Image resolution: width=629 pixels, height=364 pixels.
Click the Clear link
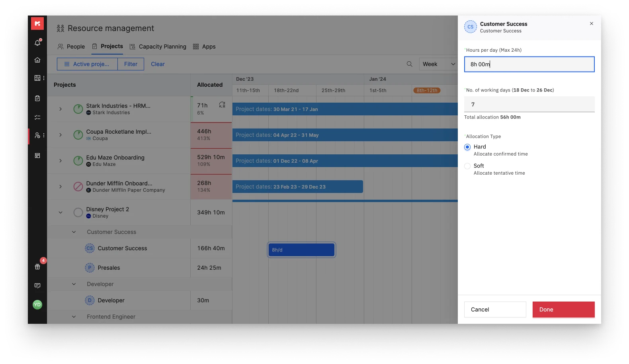coord(158,64)
